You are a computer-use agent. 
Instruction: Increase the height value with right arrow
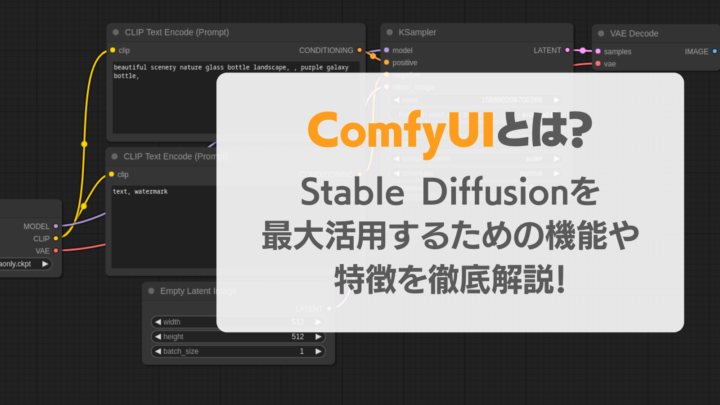pos(318,337)
